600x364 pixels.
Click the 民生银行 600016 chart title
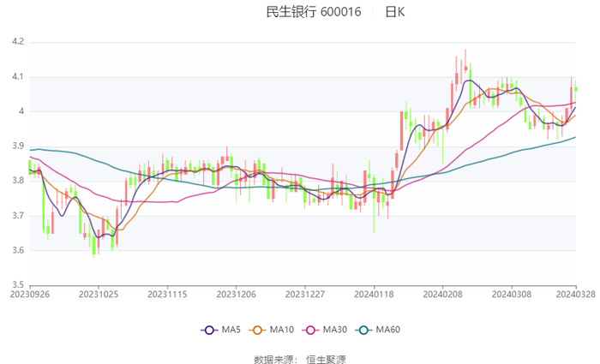(314, 12)
